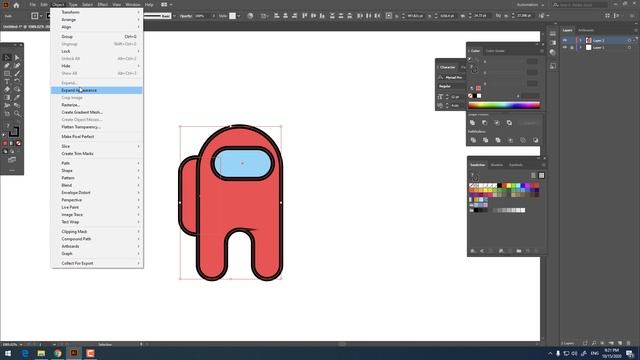Select the Rectangle tool
Viewport: 640px width, 360px height.
pos(7,73)
